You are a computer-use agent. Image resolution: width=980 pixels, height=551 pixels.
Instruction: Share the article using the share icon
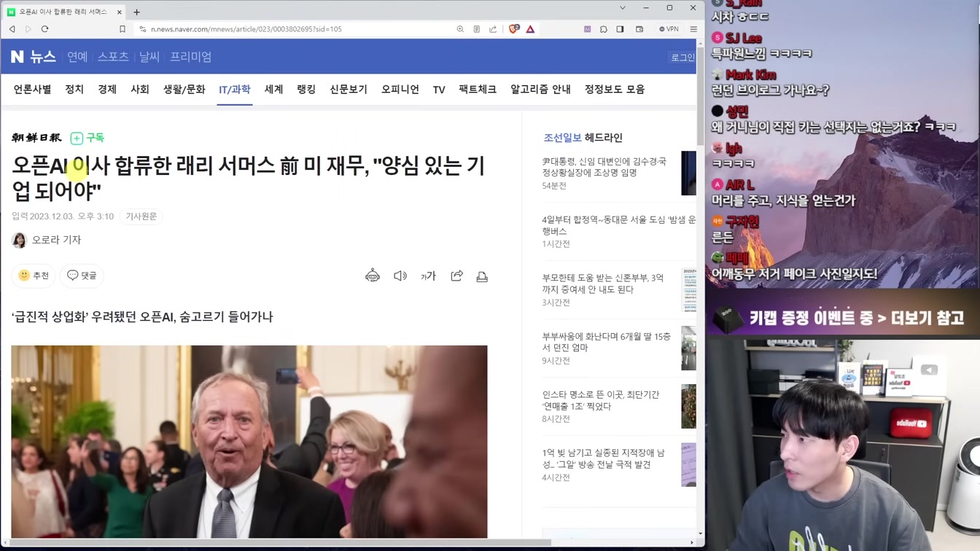coord(456,276)
